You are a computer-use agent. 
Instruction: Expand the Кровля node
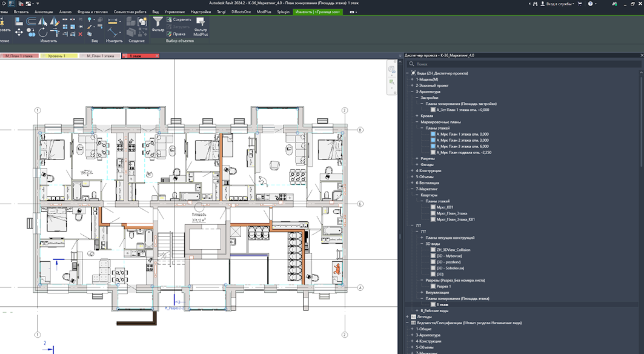click(417, 116)
